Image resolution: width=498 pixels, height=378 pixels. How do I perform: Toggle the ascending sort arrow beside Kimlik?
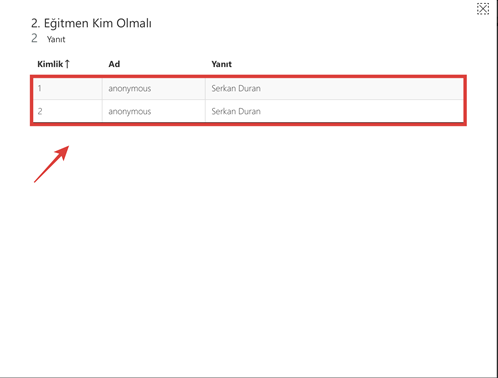[x=67, y=64]
